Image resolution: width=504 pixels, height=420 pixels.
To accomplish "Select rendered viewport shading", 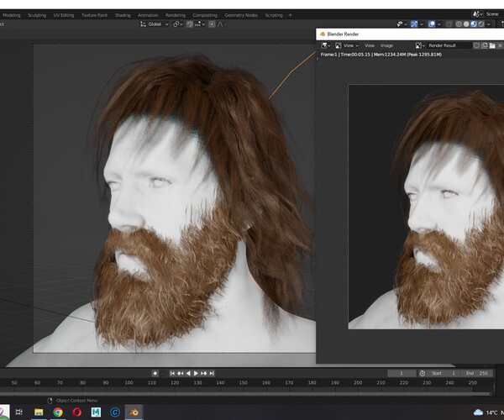I will (x=480, y=24).
